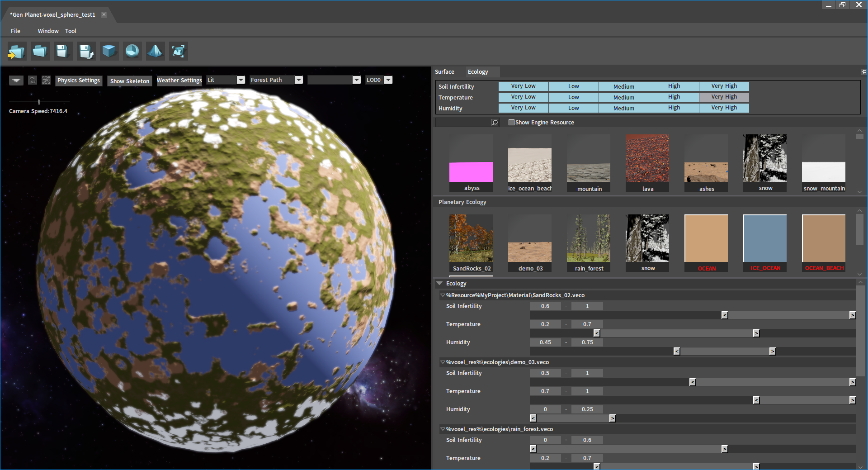This screenshot has height=470, width=868.
Task: Click the sphere shape toolbar icon
Action: (x=132, y=51)
